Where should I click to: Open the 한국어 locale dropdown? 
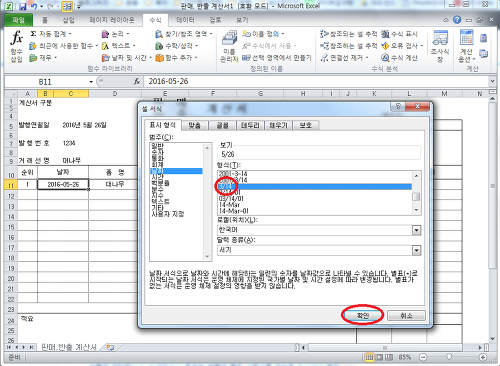416,230
